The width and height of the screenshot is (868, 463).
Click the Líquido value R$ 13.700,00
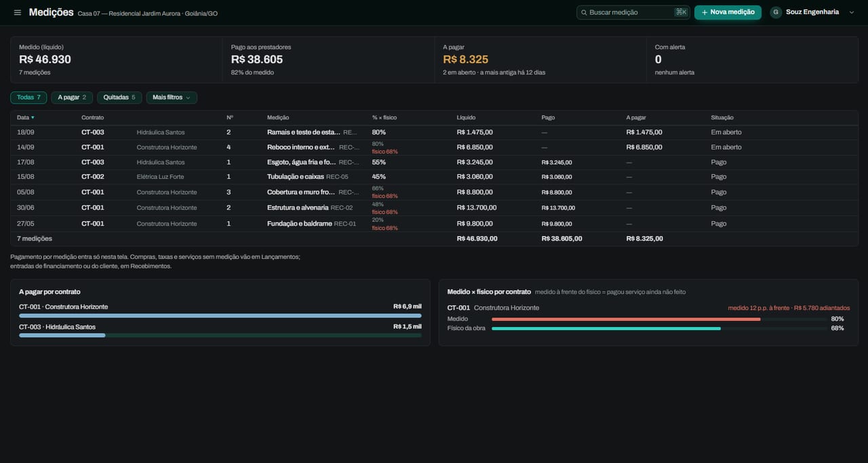(x=477, y=207)
